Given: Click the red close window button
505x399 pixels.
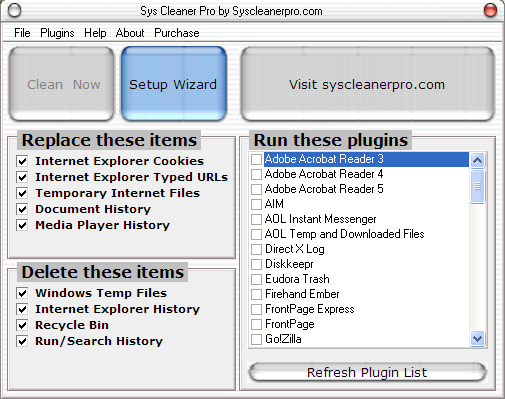Looking at the screenshot, I should [x=490, y=10].
